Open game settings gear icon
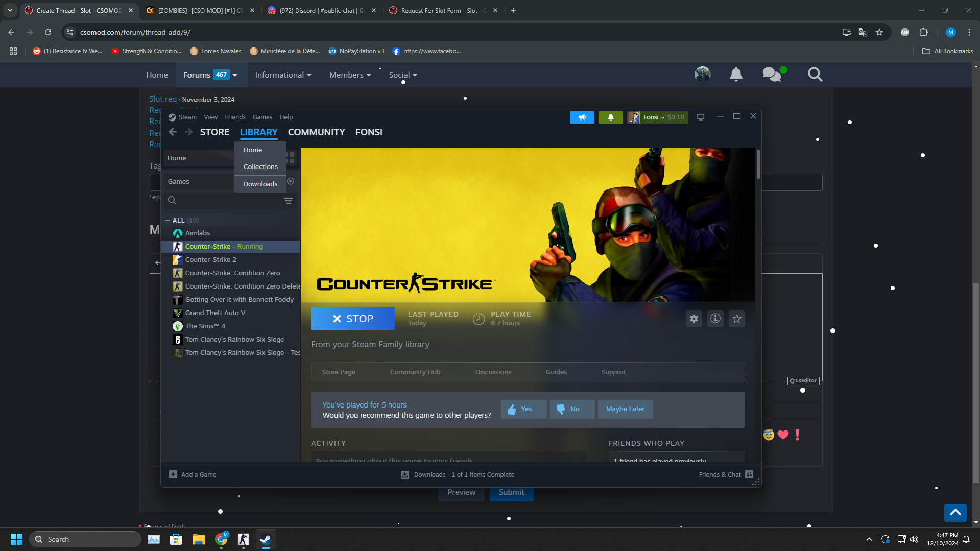The height and width of the screenshot is (551, 980). point(694,319)
